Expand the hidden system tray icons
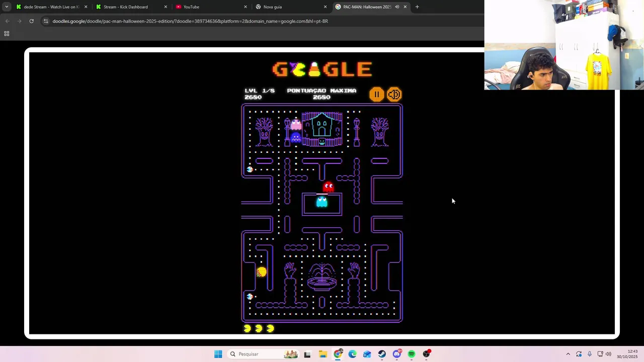This screenshot has width=644, height=362. tap(568, 354)
